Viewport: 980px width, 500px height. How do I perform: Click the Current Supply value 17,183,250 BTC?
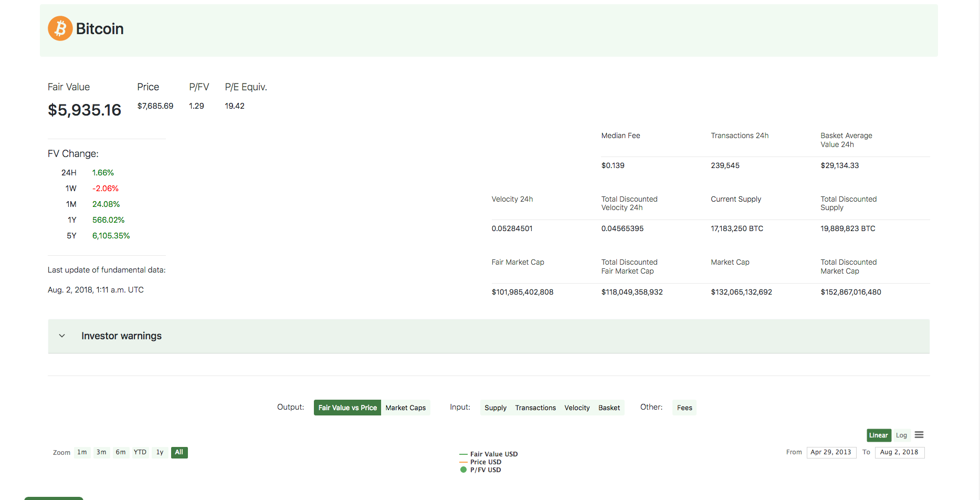pyautogui.click(x=737, y=228)
